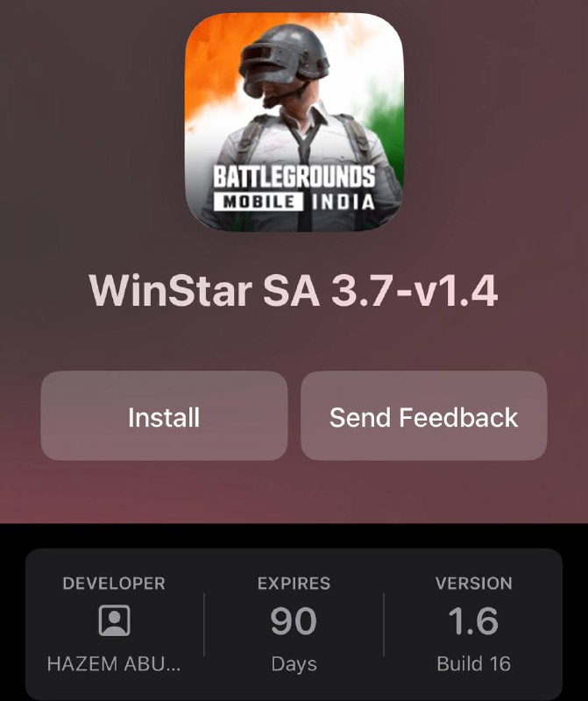This screenshot has height=701, width=588.
Task: Tap the Build 16 label
Action: point(473,664)
